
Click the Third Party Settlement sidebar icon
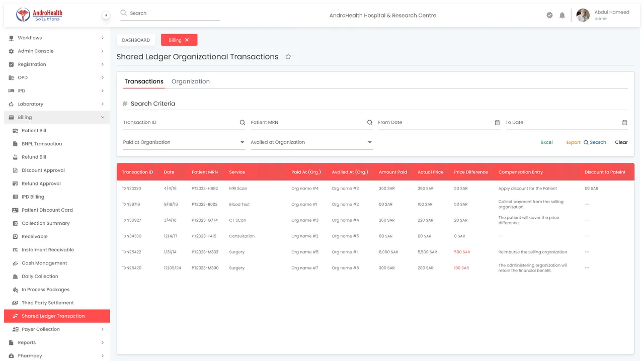[x=15, y=303]
